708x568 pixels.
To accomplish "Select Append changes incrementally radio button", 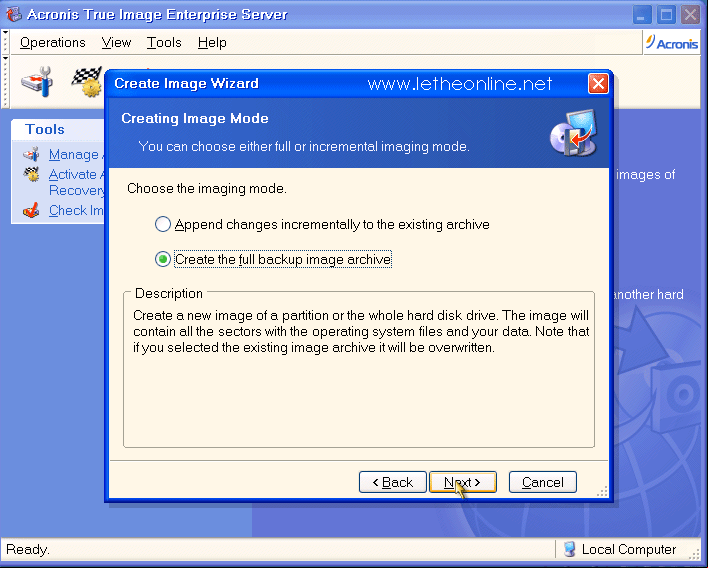I will [x=163, y=224].
